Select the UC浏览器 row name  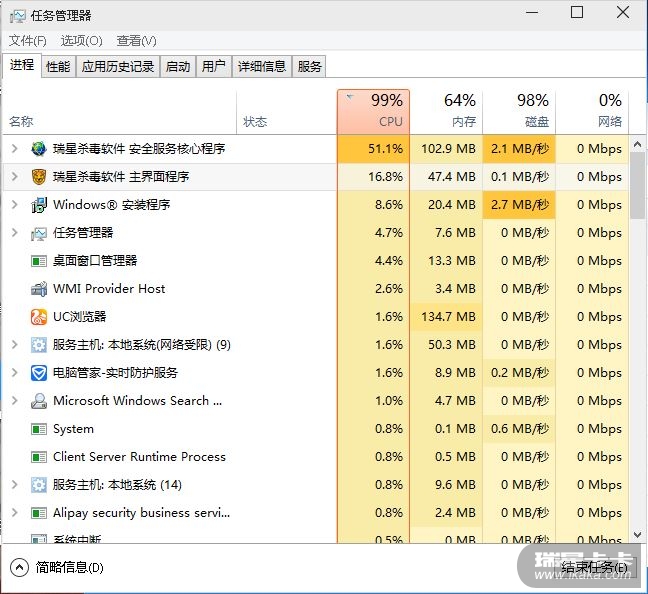pyautogui.click(x=79, y=317)
